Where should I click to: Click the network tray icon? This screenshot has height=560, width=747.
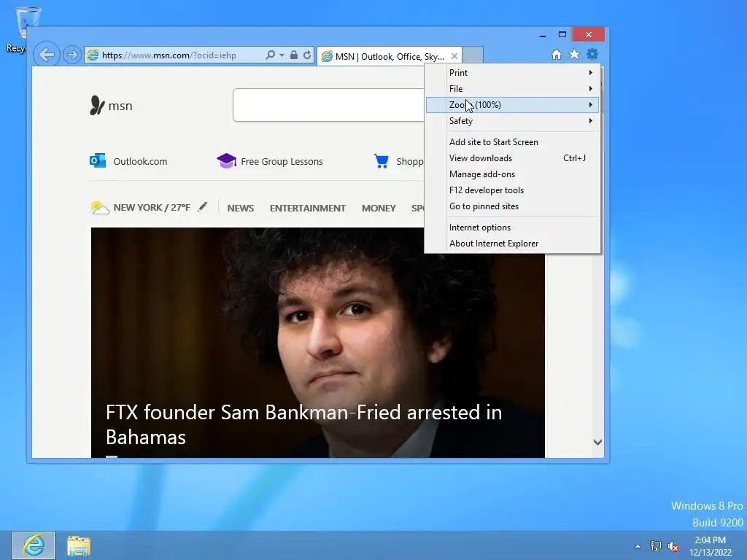point(656,546)
